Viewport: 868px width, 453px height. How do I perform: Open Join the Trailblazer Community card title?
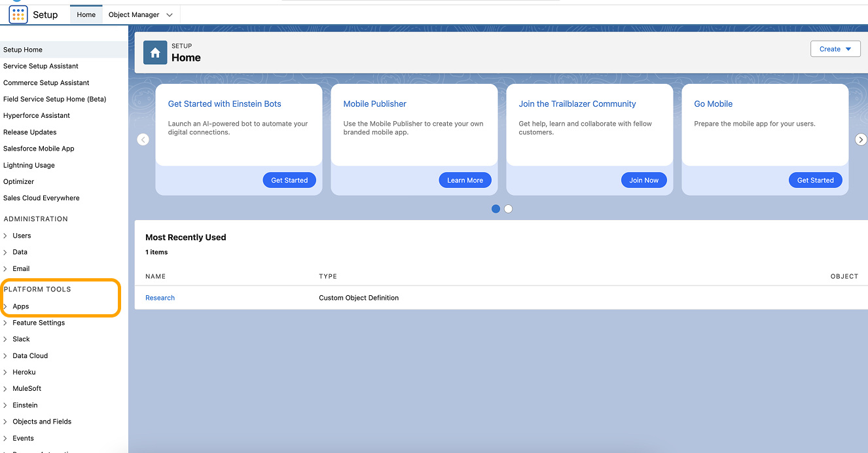577,103
